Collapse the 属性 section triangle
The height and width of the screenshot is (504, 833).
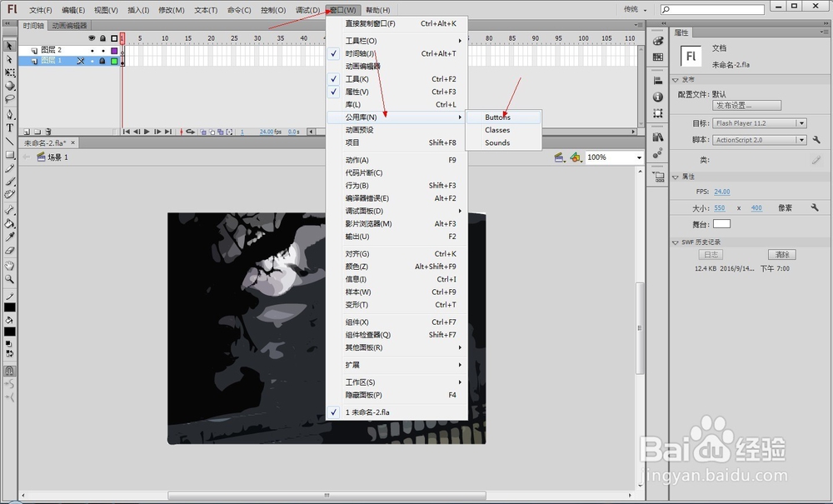(676, 177)
